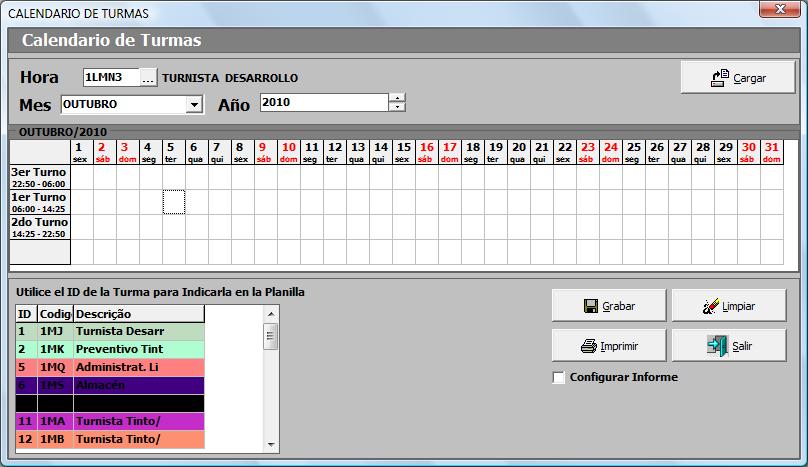Click the floppy disk icon on Grabar
This screenshot has height=467, width=808.
tap(590, 306)
